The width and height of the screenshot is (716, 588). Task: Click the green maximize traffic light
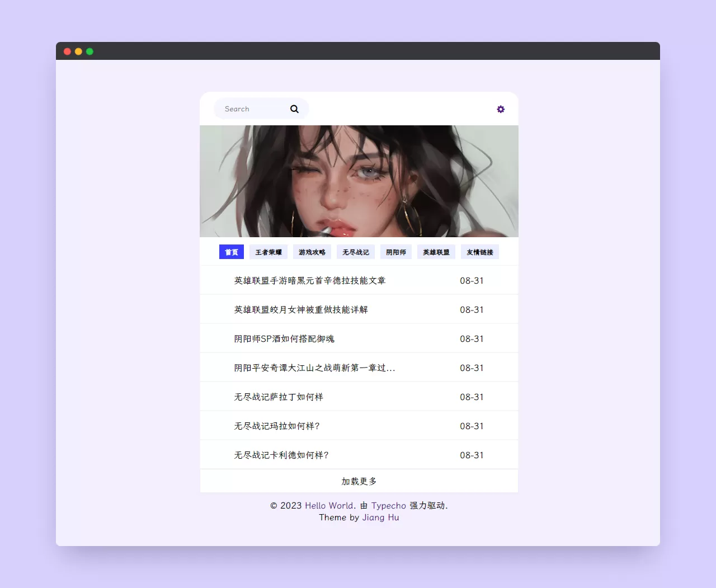tap(89, 51)
